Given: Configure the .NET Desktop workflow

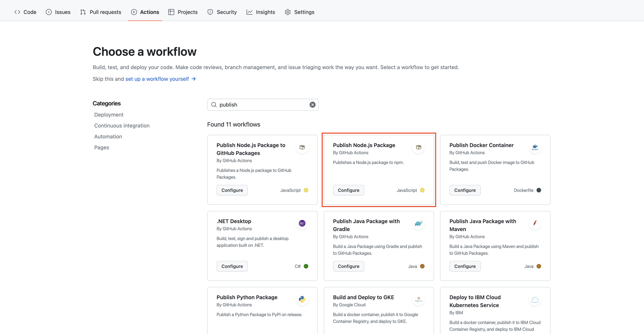Looking at the screenshot, I should tap(232, 266).
